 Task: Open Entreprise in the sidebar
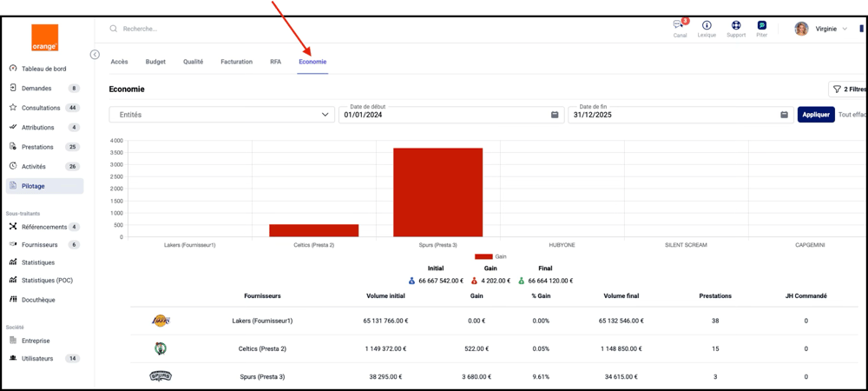(36, 341)
